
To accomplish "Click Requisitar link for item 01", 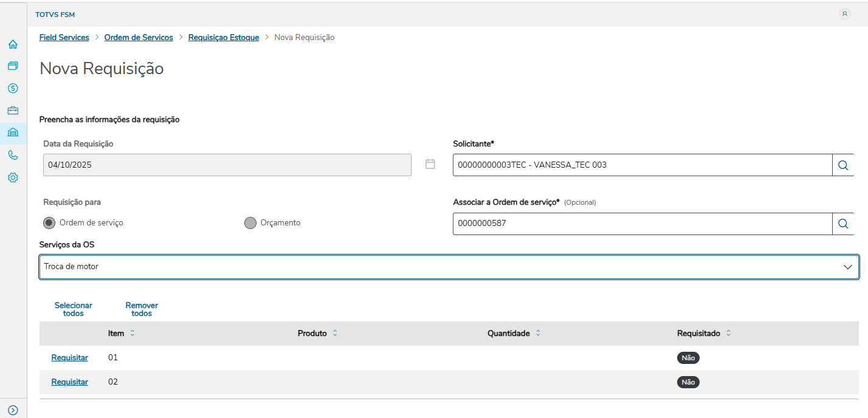I will pyautogui.click(x=69, y=358).
